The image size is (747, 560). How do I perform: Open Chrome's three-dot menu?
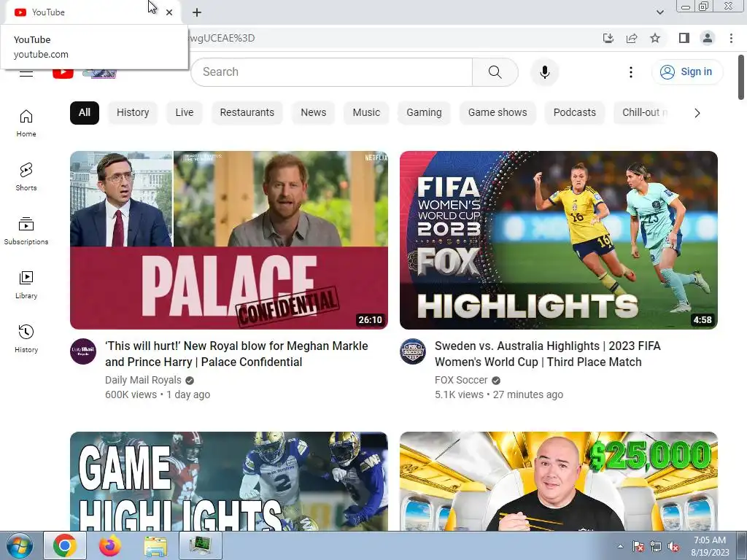click(x=731, y=38)
